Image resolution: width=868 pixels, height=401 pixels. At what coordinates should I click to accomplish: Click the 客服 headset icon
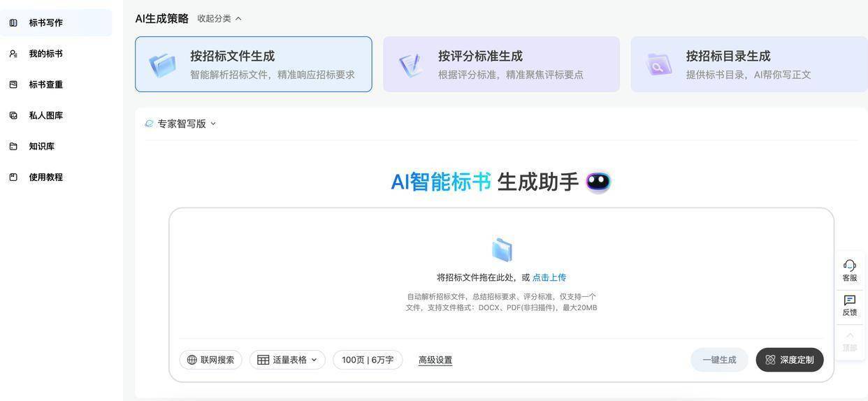(x=849, y=265)
